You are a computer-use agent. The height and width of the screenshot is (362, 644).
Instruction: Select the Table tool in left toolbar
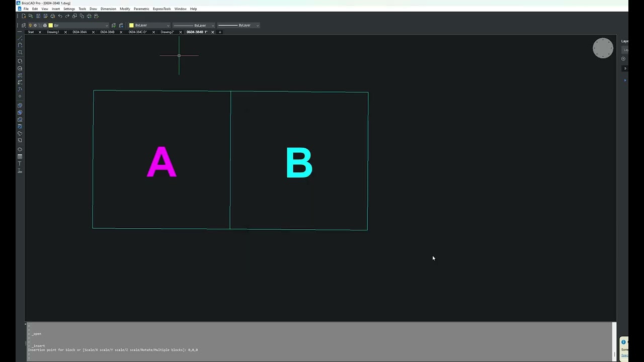20,157
